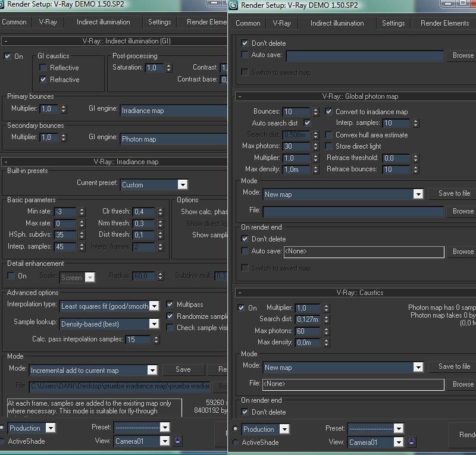Switch to Common tab in left window
Screen dimensions: 476x455
tap(14, 22)
